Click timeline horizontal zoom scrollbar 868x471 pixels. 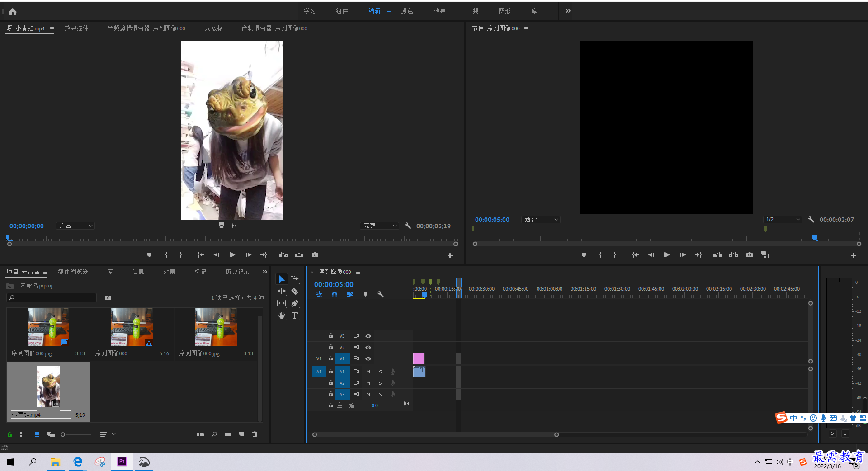(x=435, y=435)
